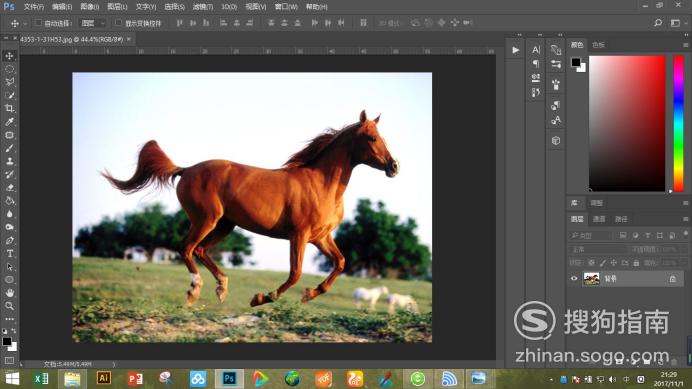Select the History Brush tool
This screenshot has height=389, width=692.
click(x=9, y=174)
